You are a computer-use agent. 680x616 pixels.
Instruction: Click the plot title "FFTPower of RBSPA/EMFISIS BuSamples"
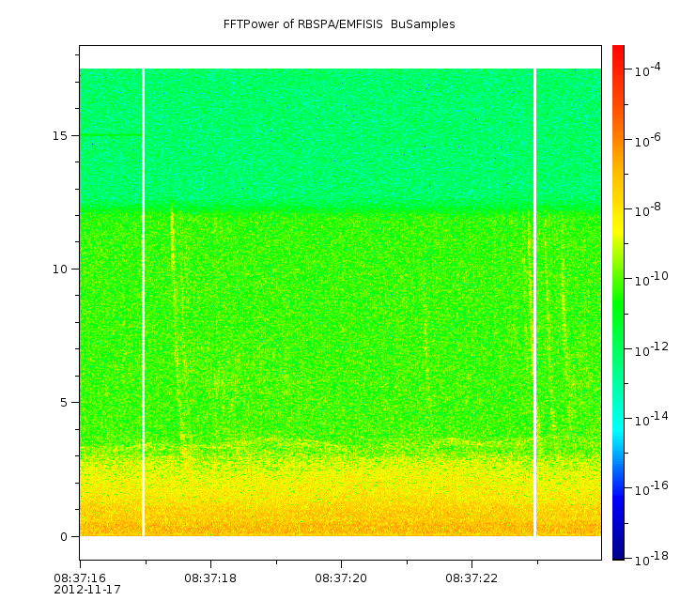(x=339, y=24)
